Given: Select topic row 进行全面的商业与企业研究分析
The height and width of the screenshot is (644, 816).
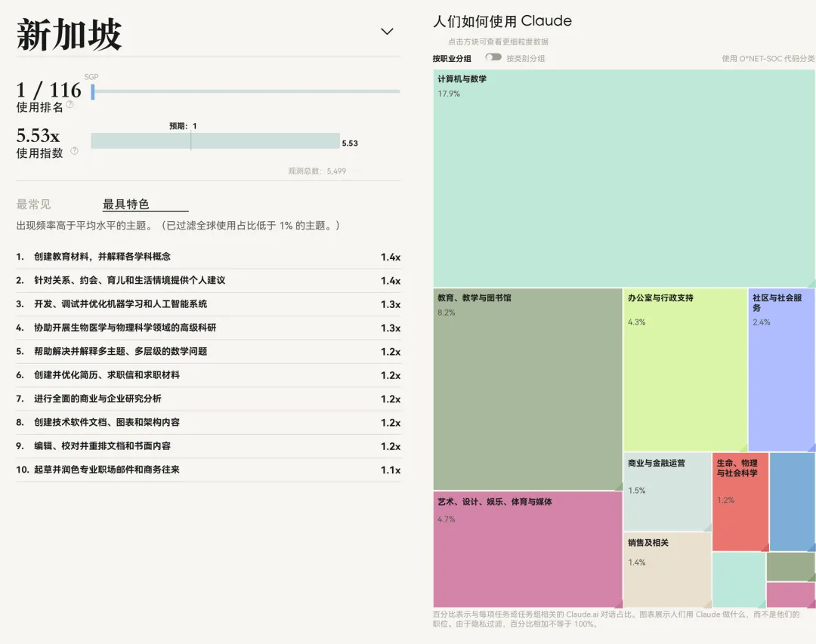Looking at the screenshot, I should (209, 399).
